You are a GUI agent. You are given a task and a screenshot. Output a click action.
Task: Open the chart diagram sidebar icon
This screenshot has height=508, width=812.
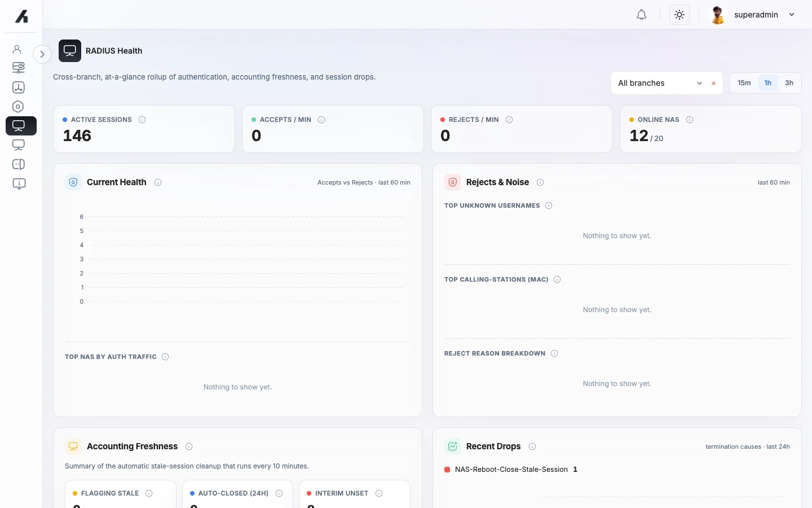[18, 87]
